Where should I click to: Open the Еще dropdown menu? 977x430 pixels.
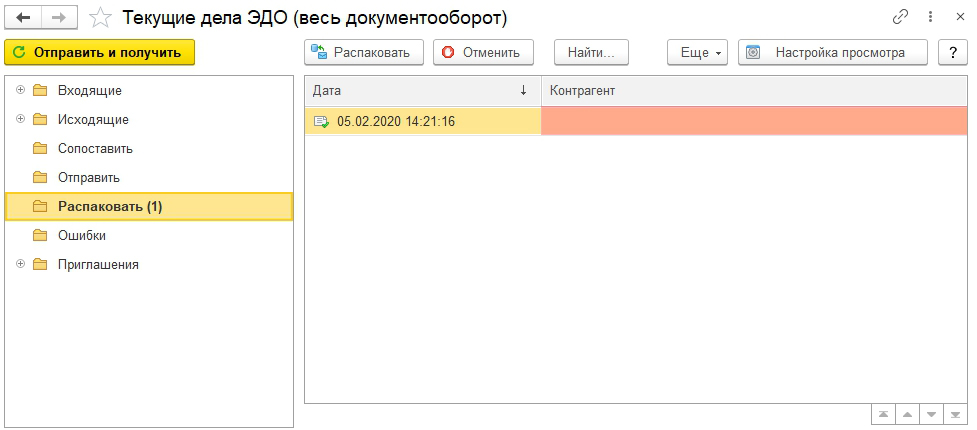[698, 52]
